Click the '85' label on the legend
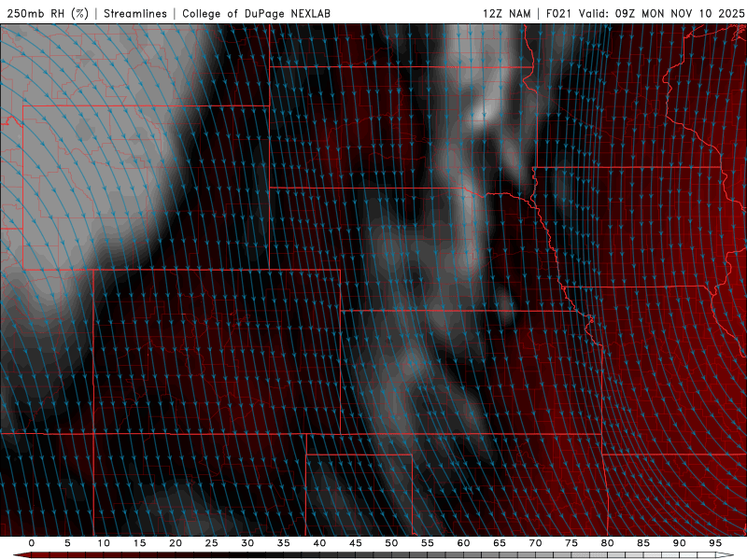Viewport: 747px width, 560px height. (643, 543)
